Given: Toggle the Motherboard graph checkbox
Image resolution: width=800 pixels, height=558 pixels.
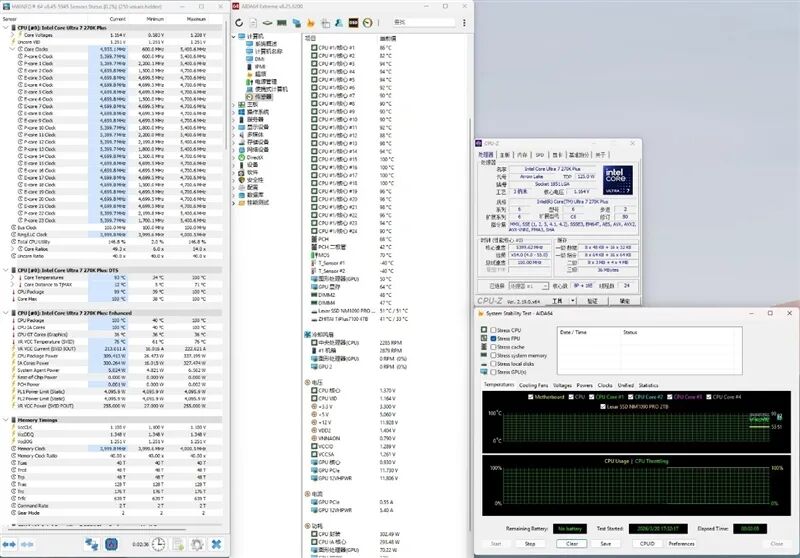Looking at the screenshot, I should (x=530, y=397).
